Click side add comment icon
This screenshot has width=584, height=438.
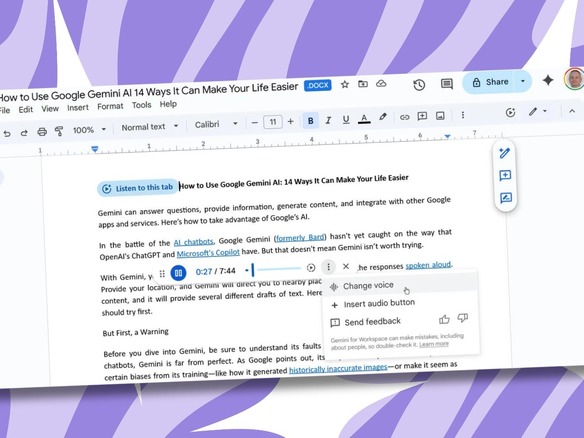click(505, 175)
